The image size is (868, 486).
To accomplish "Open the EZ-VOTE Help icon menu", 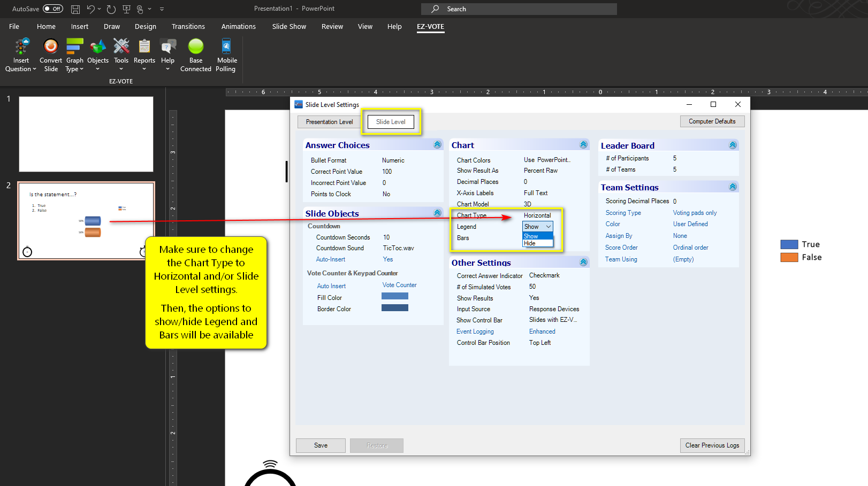I will pyautogui.click(x=168, y=55).
